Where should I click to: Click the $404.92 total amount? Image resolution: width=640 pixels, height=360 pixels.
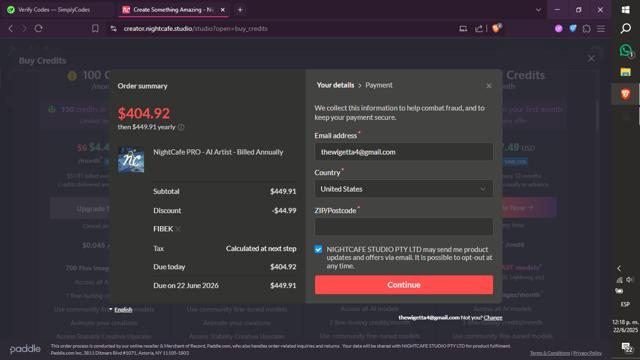144,113
